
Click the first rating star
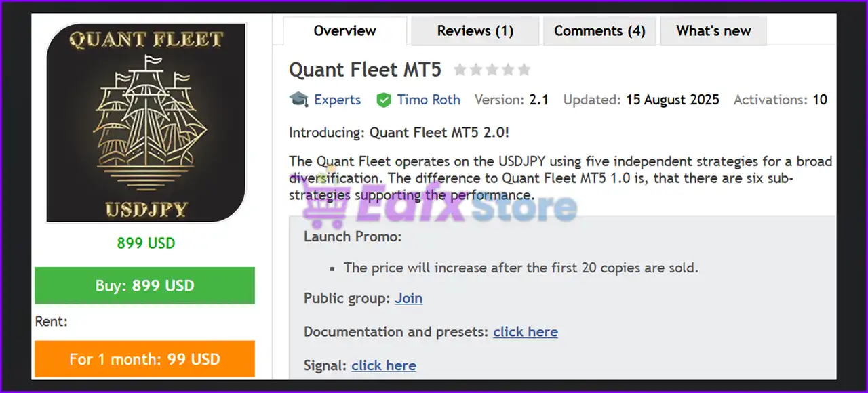click(x=460, y=70)
